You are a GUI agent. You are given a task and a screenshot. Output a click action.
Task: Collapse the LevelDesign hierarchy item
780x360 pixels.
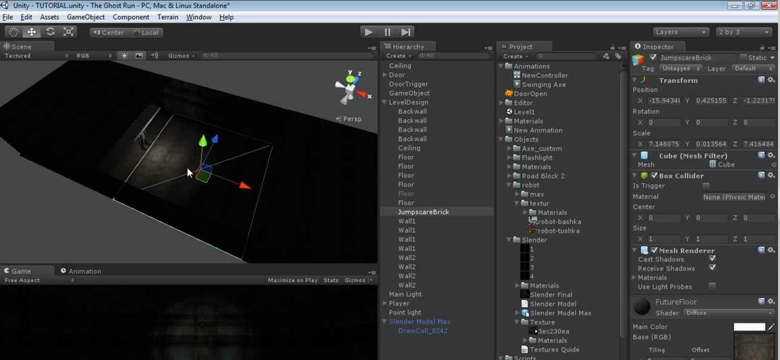click(385, 102)
